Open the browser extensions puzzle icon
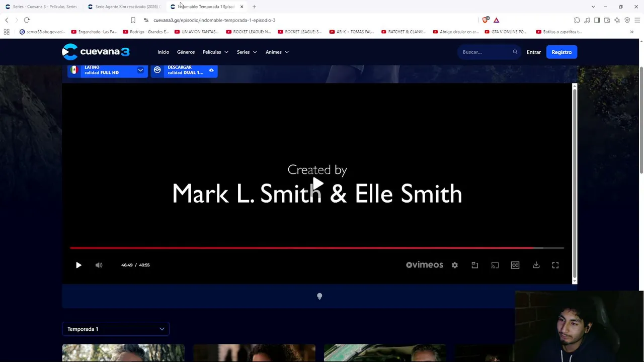The width and height of the screenshot is (644, 362). click(x=577, y=20)
